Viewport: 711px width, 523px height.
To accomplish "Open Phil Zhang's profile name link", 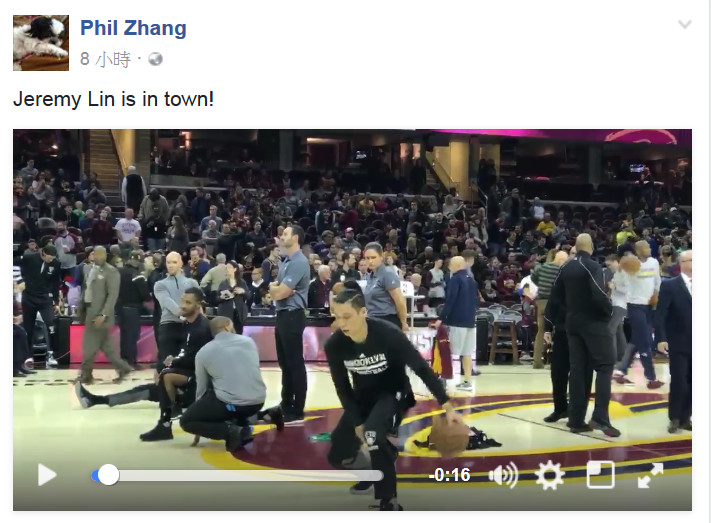I will point(133,28).
